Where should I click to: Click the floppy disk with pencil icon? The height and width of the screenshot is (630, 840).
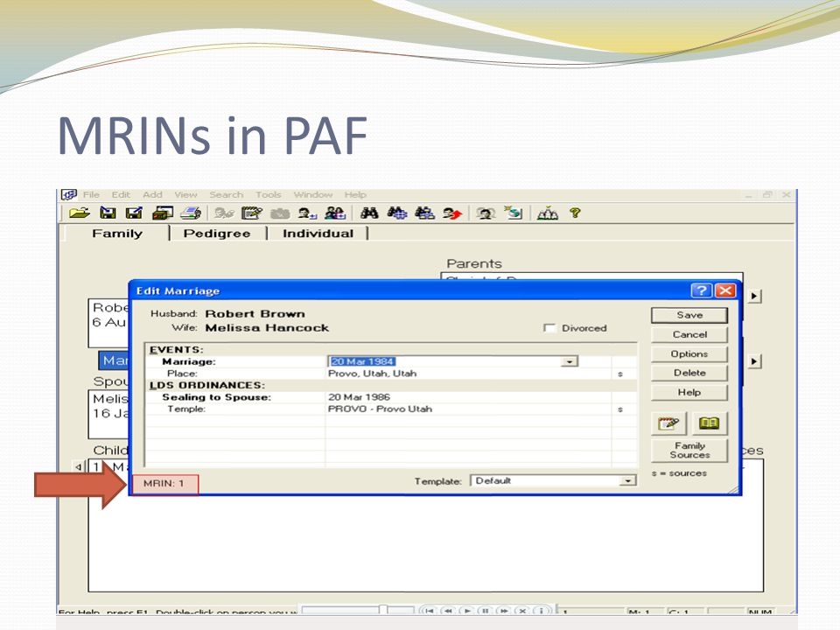134,213
